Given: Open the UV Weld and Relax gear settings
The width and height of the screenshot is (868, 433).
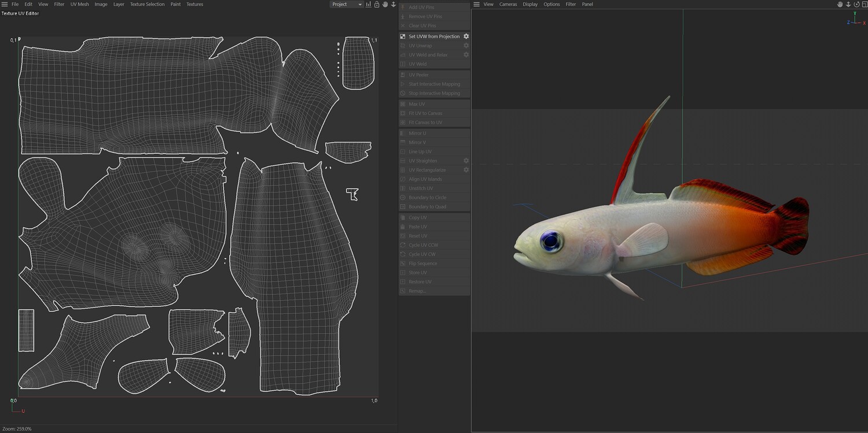Looking at the screenshot, I should point(466,55).
